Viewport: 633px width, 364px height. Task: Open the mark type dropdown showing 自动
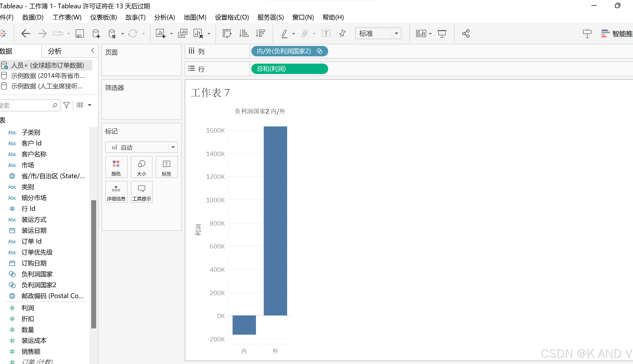pyautogui.click(x=141, y=147)
